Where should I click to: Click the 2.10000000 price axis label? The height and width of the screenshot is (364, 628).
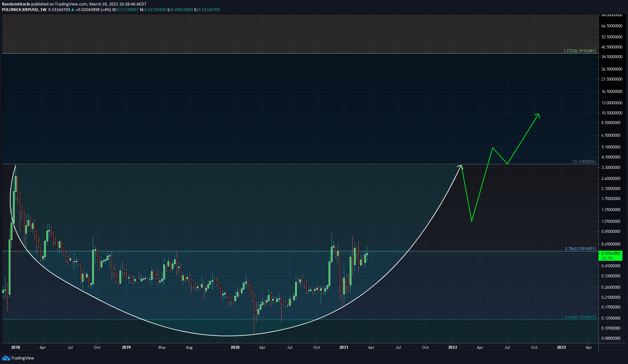[x=612, y=189]
